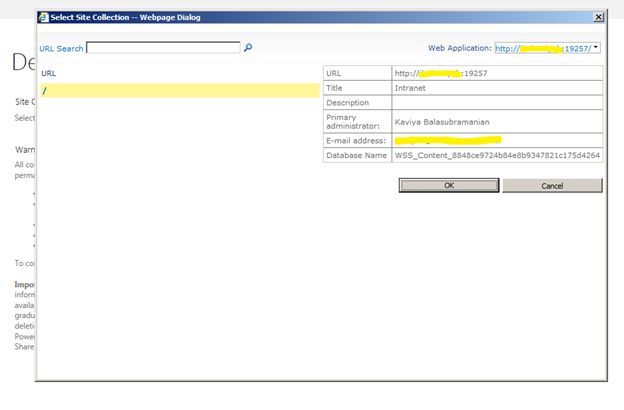Click the "Kaviya Balasubramanian" administrator value
The height and width of the screenshot is (410, 624).
click(x=442, y=122)
